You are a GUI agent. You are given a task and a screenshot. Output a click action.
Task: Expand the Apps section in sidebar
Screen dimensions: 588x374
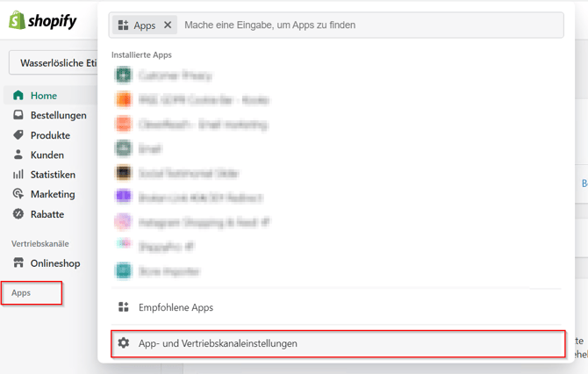[x=21, y=292]
